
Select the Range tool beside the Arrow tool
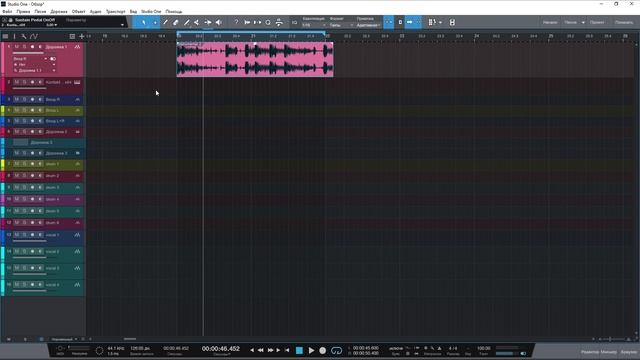[155, 22]
